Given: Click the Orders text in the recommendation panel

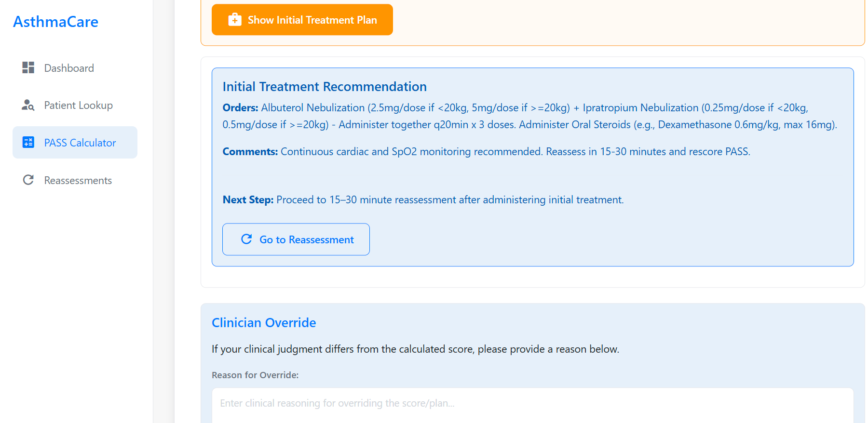Looking at the screenshot, I should pyautogui.click(x=240, y=107).
